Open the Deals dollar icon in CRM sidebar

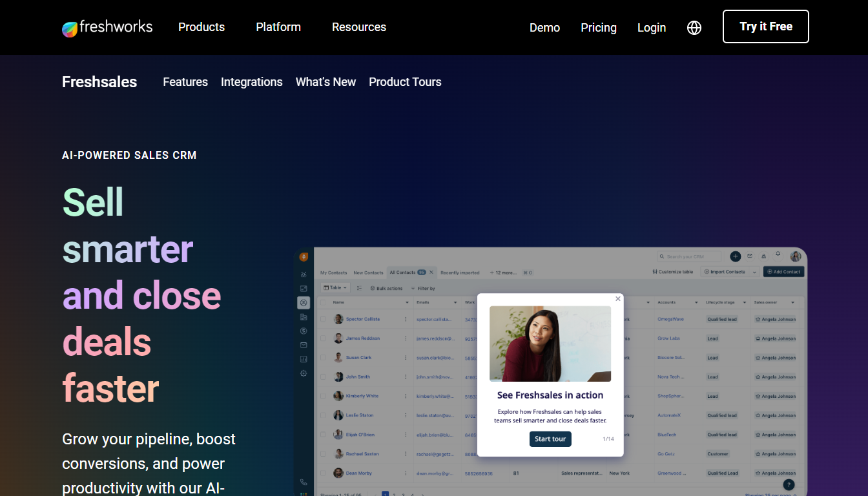304,331
